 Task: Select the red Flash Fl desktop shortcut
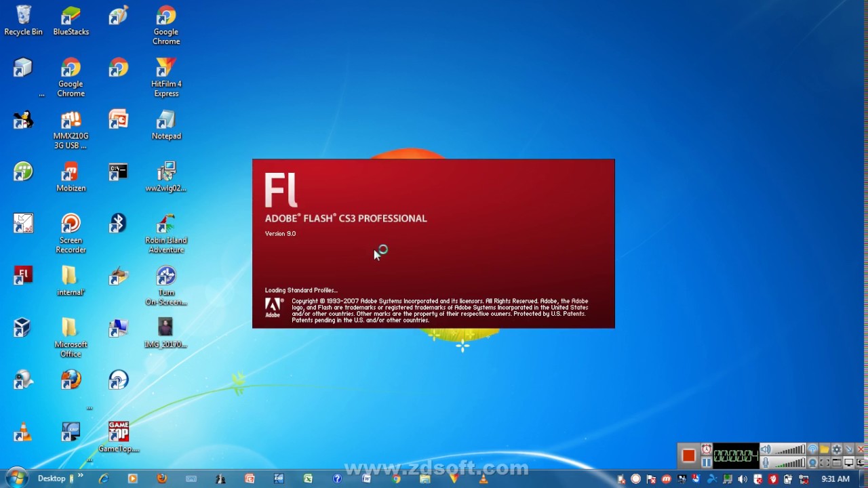point(23,276)
